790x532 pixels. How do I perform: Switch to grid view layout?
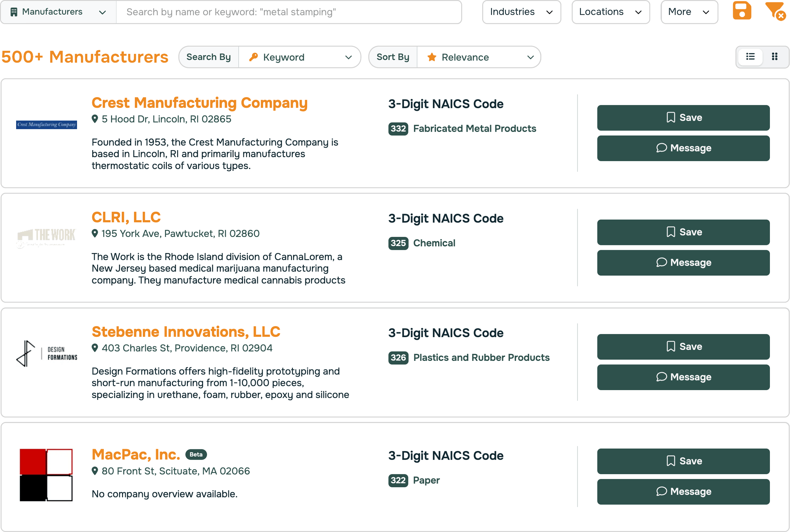click(x=775, y=57)
